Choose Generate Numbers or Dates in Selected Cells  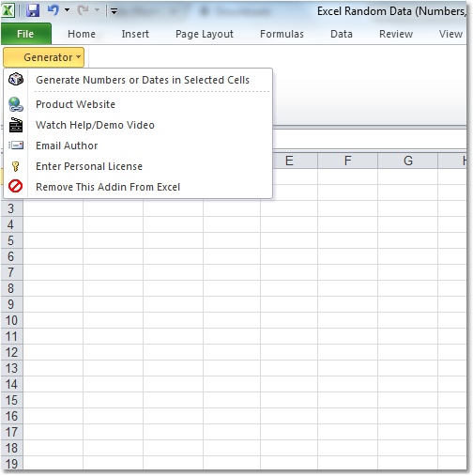tap(143, 80)
